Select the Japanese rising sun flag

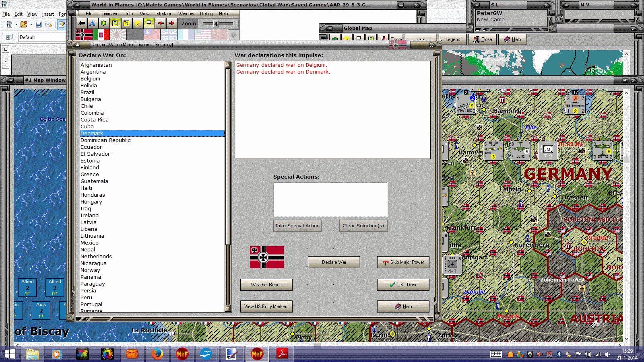coord(118,35)
